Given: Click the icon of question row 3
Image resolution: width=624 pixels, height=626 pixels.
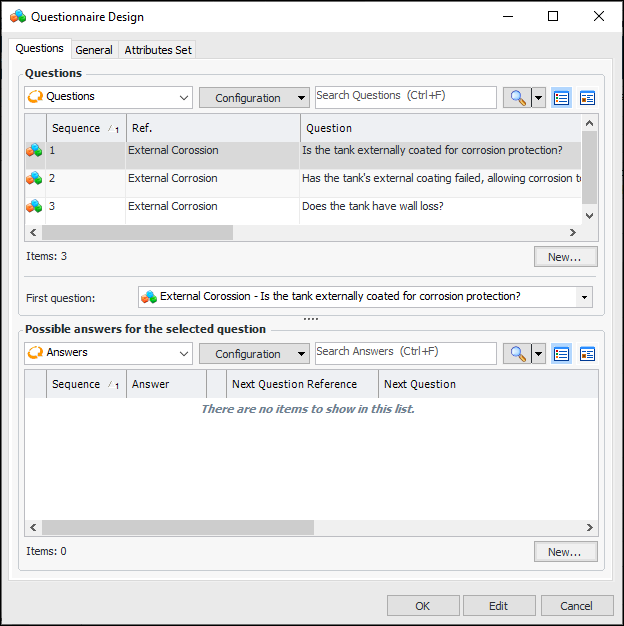Looking at the screenshot, I should coord(35,207).
